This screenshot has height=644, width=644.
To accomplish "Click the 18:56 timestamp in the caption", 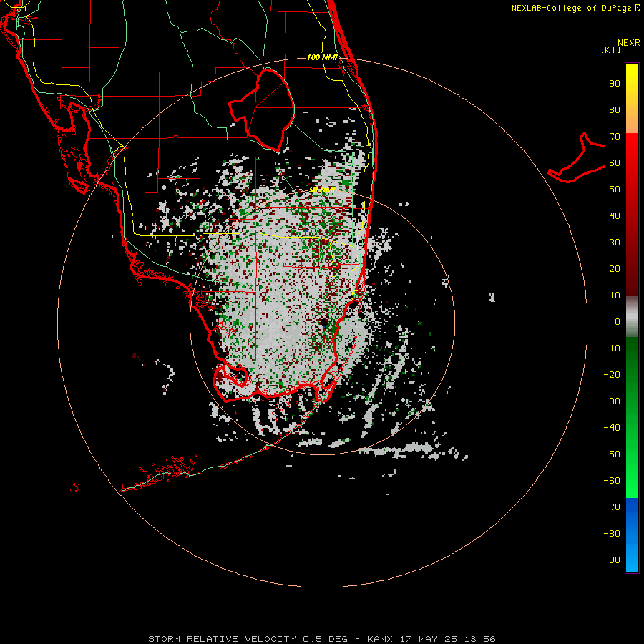I will coord(479,639).
